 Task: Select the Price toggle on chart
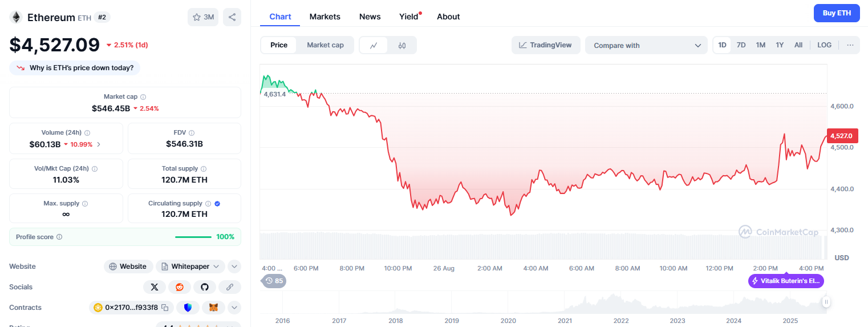279,45
